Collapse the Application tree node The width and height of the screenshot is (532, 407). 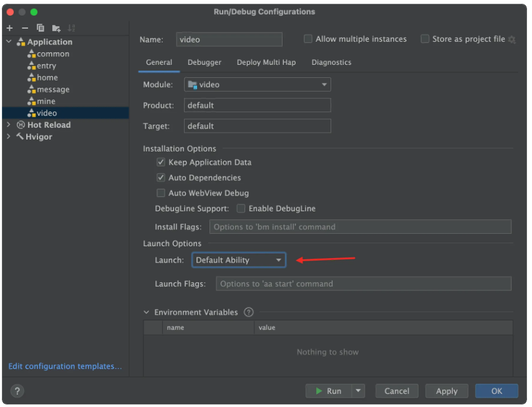9,41
